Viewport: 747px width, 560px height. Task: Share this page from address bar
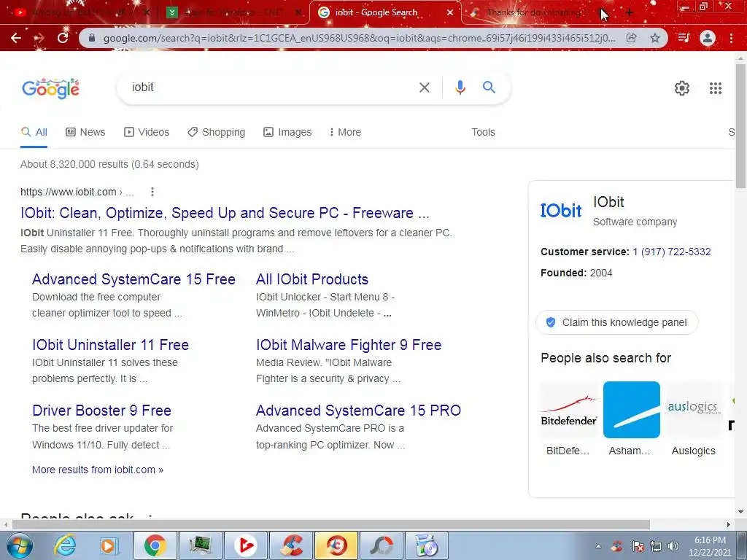click(631, 38)
